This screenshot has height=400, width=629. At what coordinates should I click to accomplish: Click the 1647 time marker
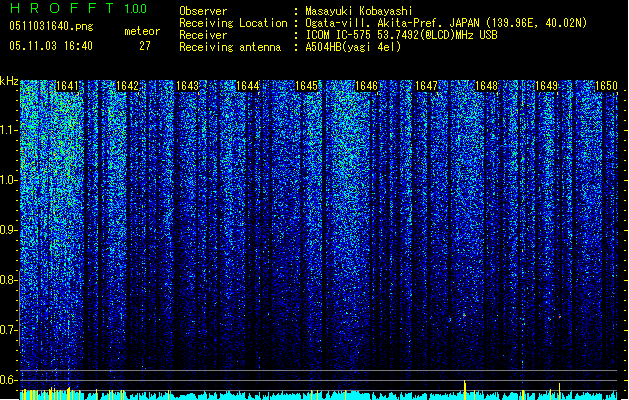(x=426, y=86)
